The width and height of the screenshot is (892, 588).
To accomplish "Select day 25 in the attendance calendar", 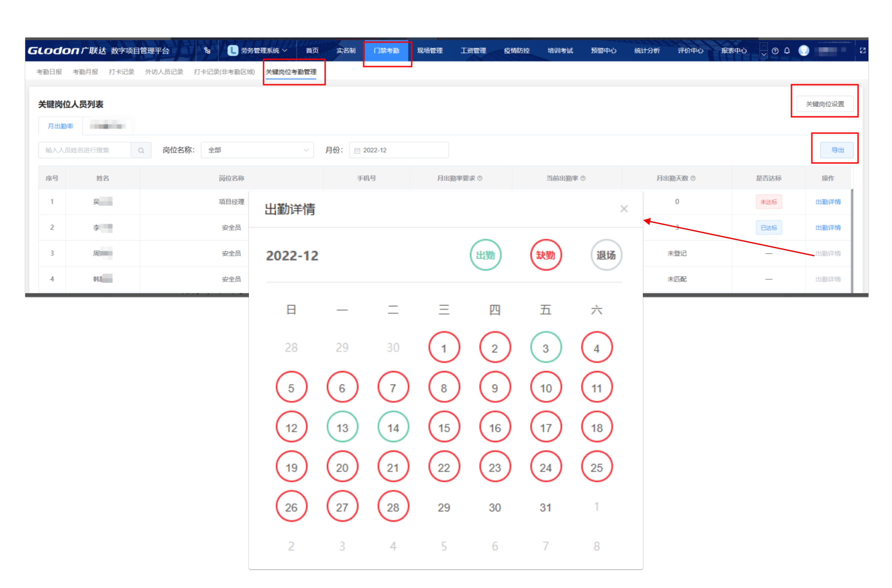I will point(597,466).
